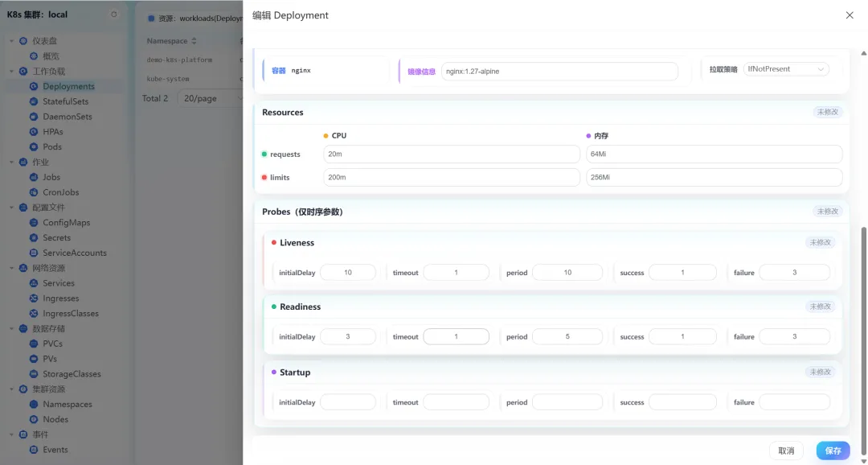
Task: Click the CronJobs sidebar icon
Action: 34,192
